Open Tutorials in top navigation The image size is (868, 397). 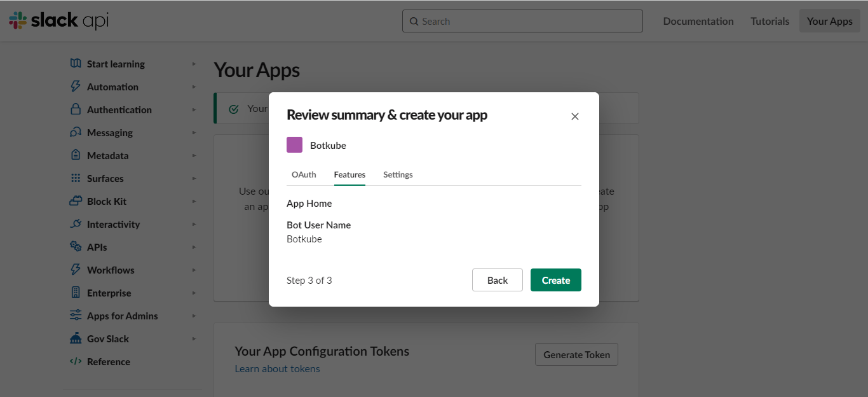coord(770,21)
